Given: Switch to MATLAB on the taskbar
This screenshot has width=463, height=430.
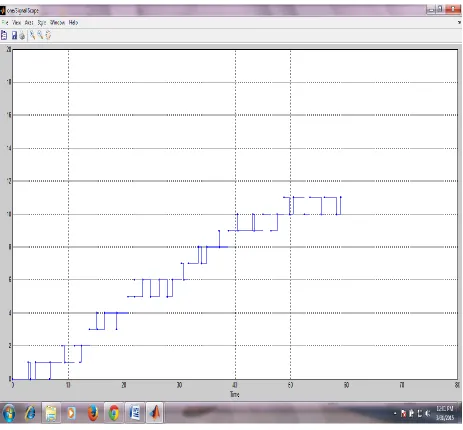Looking at the screenshot, I should [155, 413].
